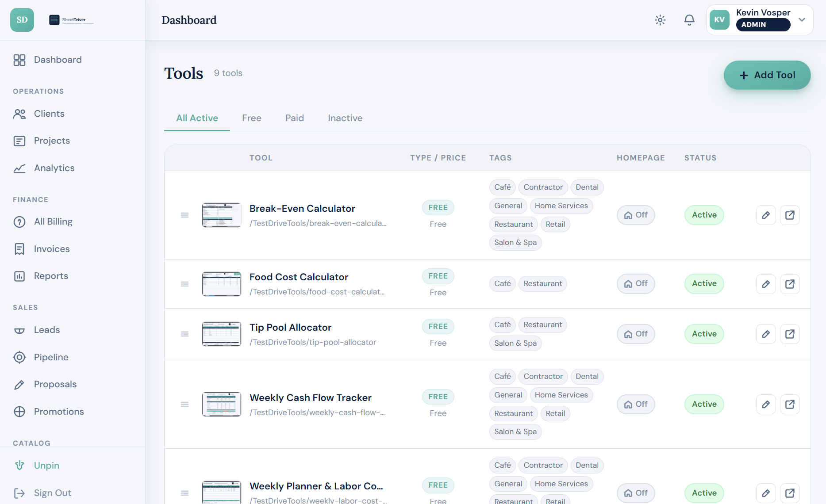826x504 pixels.
Task: Open the Break-Even Calculator tool name
Action: (302, 209)
